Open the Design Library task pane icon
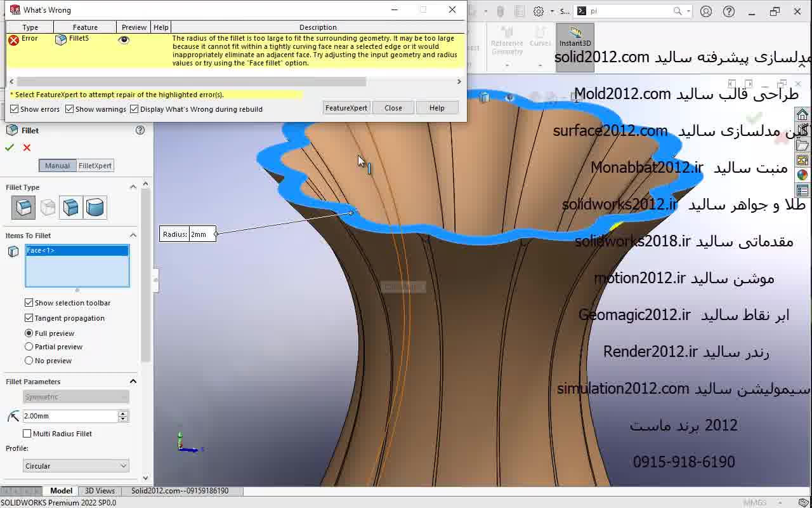This screenshot has width=812, height=508. coord(802,130)
